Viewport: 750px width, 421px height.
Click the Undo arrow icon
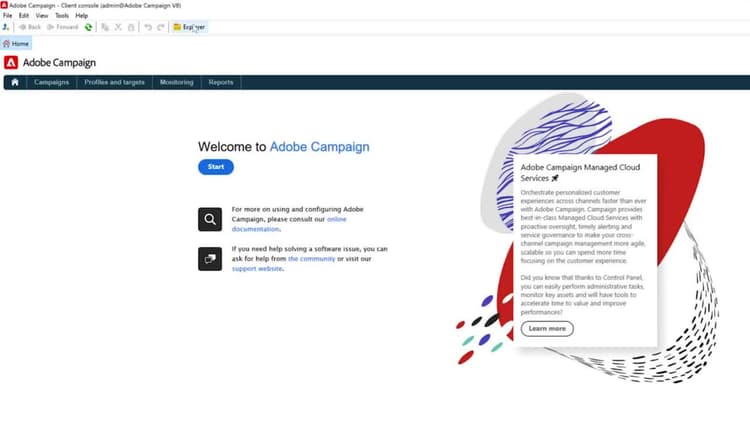(148, 27)
